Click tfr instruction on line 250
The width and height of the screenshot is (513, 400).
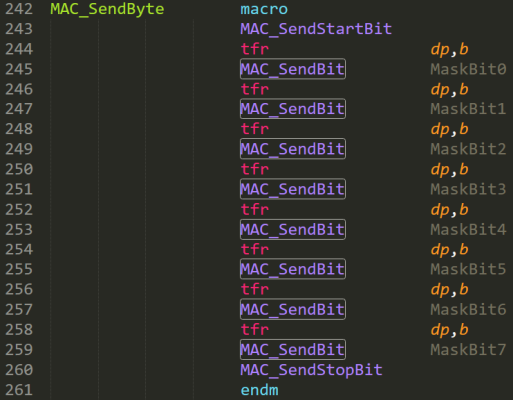click(255, 169)
